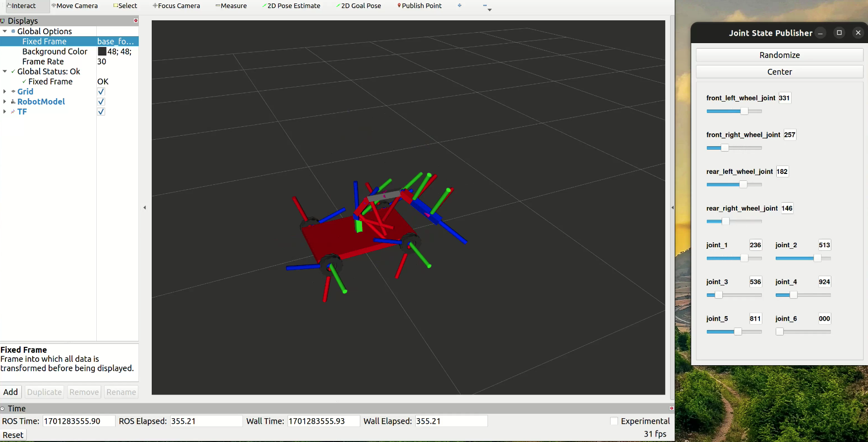Pick the Measure tool
Image resolution: width=868 pixels, height=442 pixels.
[231, 6]
